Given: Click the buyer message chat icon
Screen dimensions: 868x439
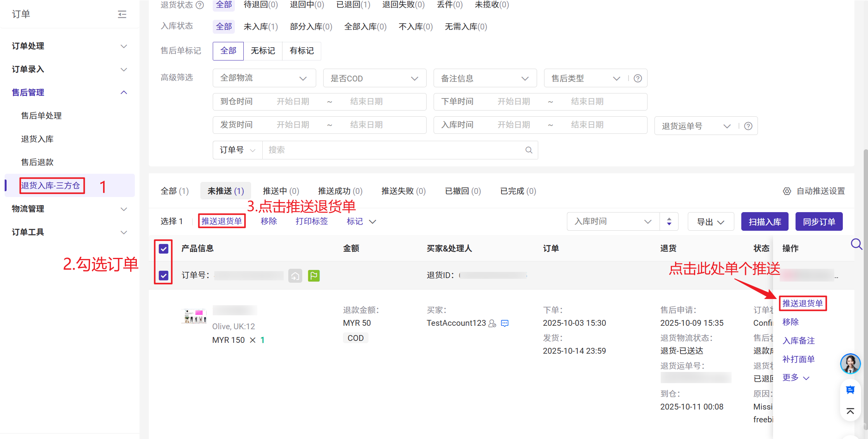Looking at the screenshot, I should click(x=505, y=323).
